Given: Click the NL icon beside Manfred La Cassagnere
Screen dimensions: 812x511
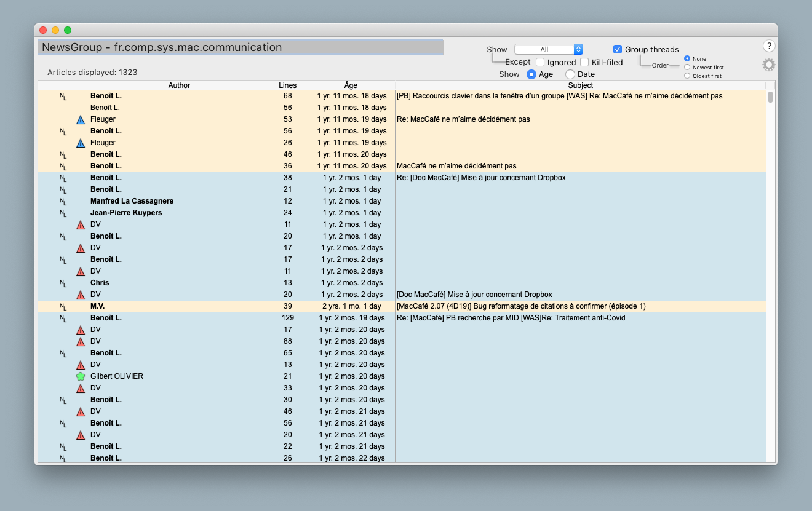Looking at the screenshot, I should (x=63, y=201).
